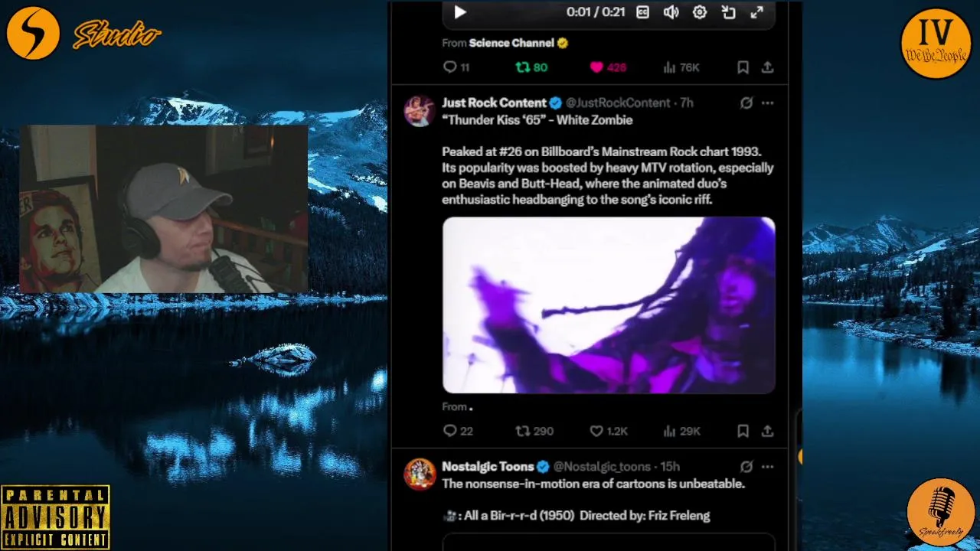Screen dimensions: 980x551
Task: Open more options on Nostalgic Toons post
Action: [767, 467]
